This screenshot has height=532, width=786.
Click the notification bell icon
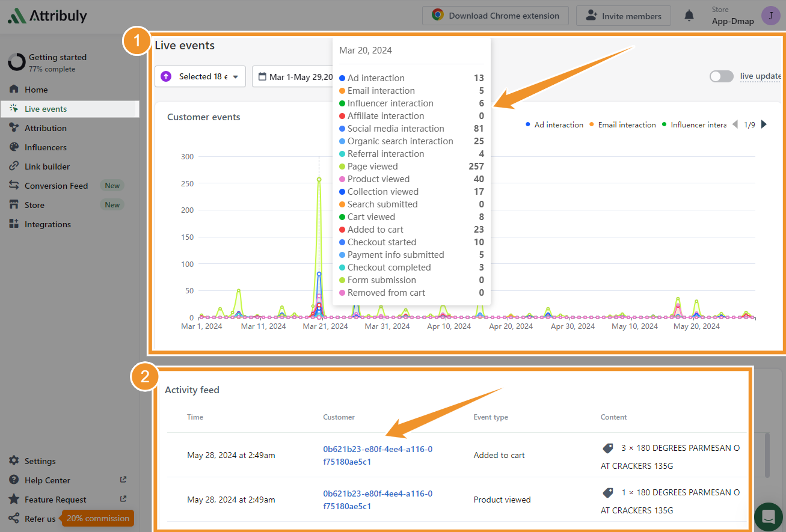689,16
